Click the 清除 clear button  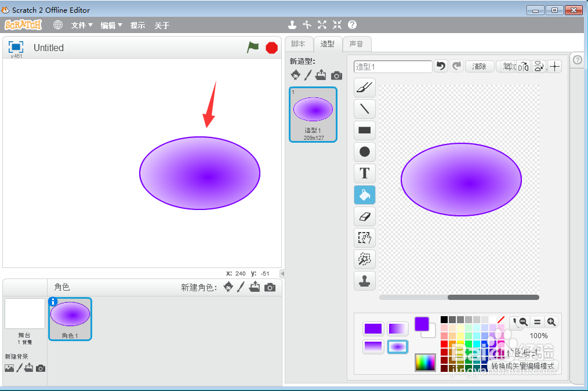479,66
